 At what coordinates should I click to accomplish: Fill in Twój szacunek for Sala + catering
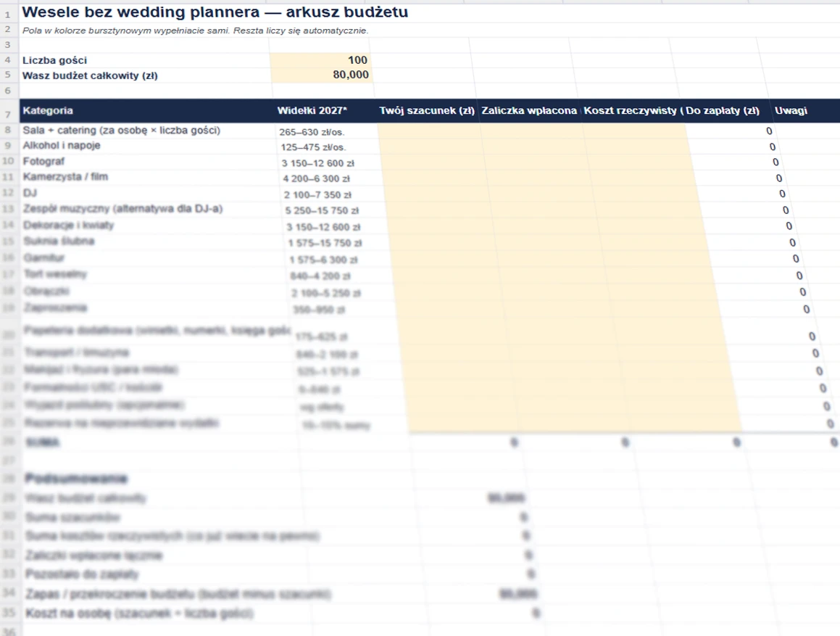coord(428,131)
